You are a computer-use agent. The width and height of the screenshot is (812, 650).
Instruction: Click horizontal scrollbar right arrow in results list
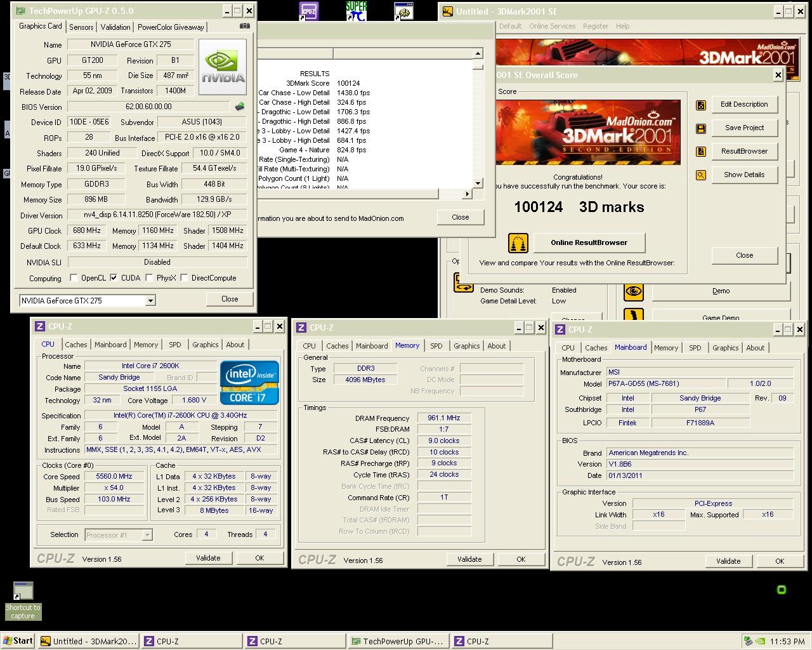468,194
